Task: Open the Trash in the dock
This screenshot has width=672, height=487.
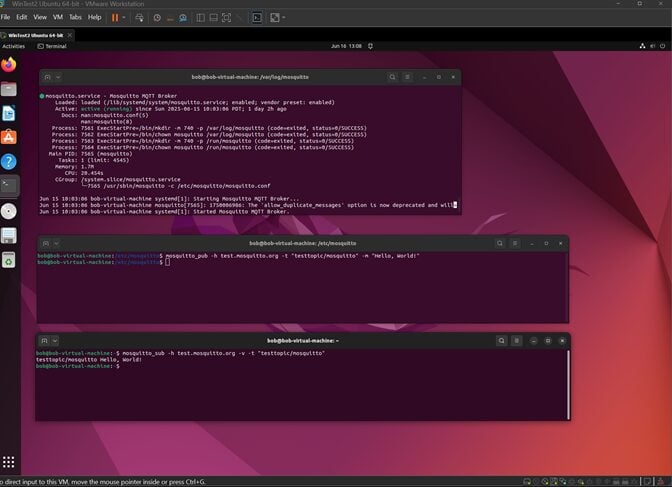Action: point(9,260)
